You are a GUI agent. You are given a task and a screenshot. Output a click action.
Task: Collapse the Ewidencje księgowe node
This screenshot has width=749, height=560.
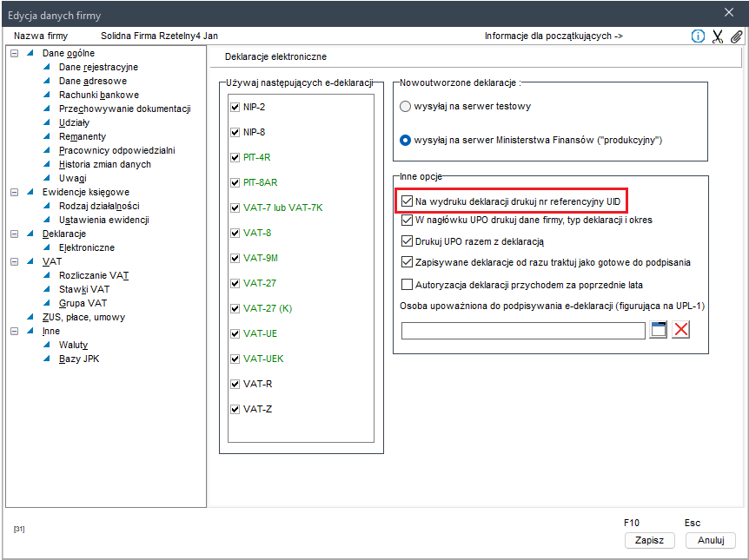[14, 193]
